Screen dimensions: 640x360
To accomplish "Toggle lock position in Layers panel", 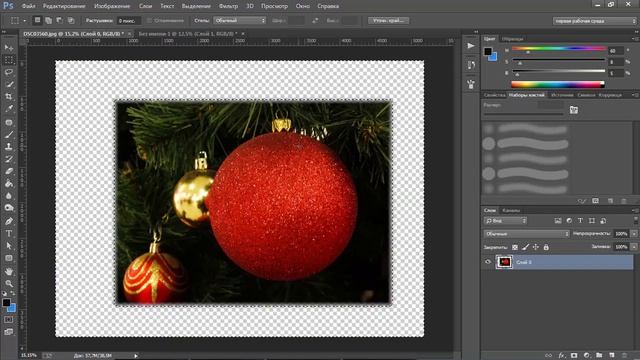I will [536, 247].
